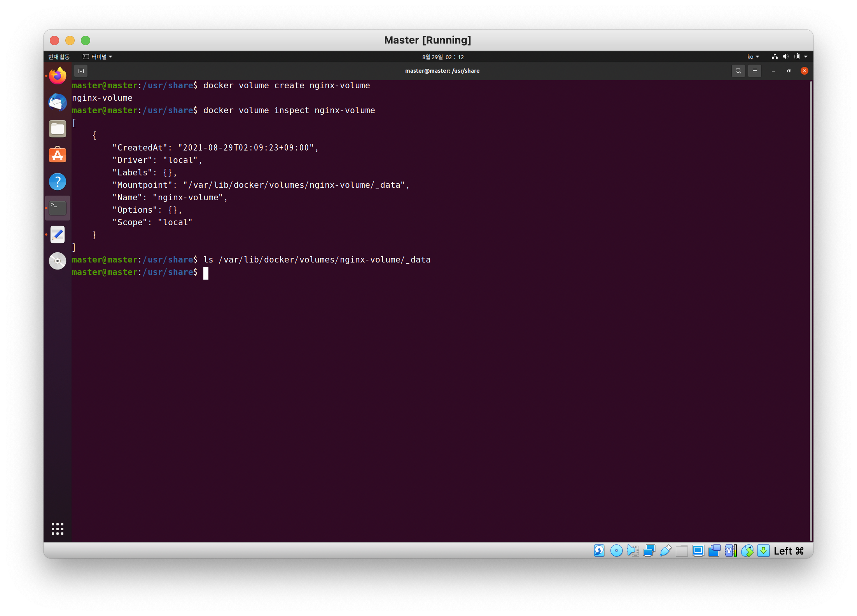Click the VirtualBox network adapters icon
Screen dimensions: 857x616
pyautogui.click(x=649, y=551)
